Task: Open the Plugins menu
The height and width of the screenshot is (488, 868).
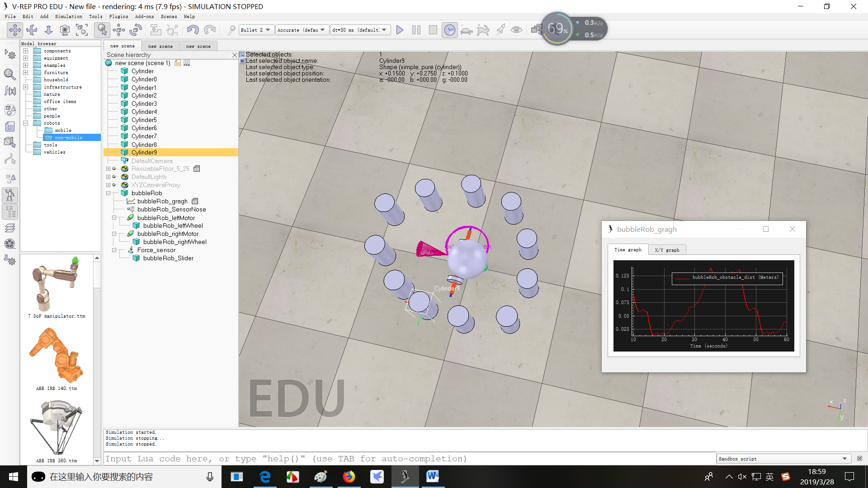Action: (x=118, y=16)
